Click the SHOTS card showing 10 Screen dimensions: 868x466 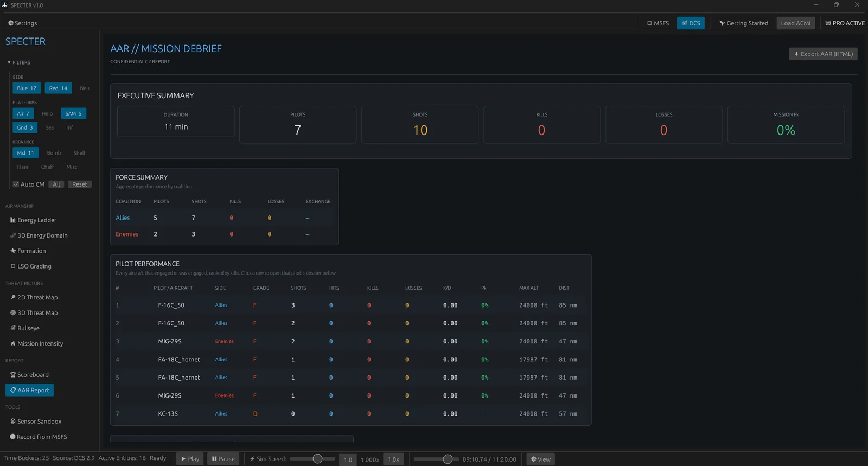click(420, 125)
